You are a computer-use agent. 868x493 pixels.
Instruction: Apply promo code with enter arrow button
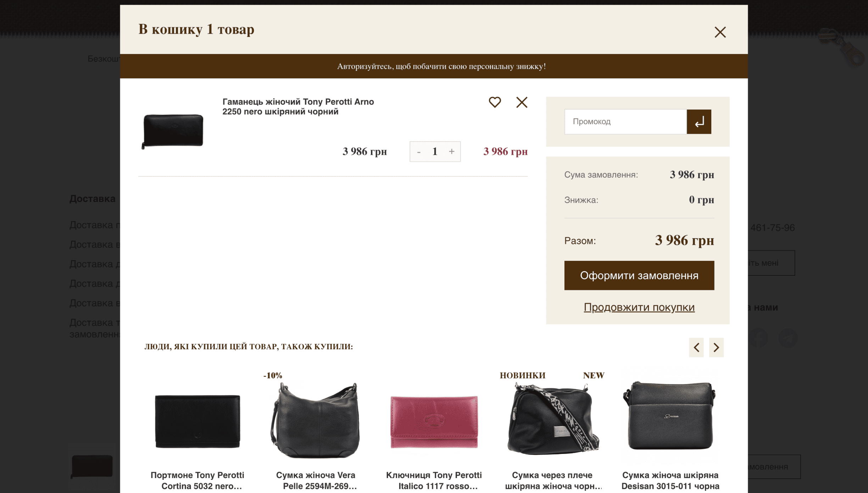click(x=699, y=122)
